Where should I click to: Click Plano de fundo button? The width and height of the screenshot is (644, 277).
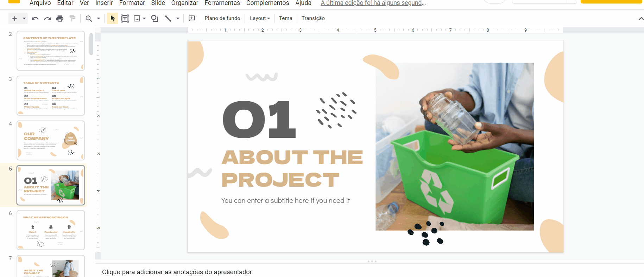point(222,18)
